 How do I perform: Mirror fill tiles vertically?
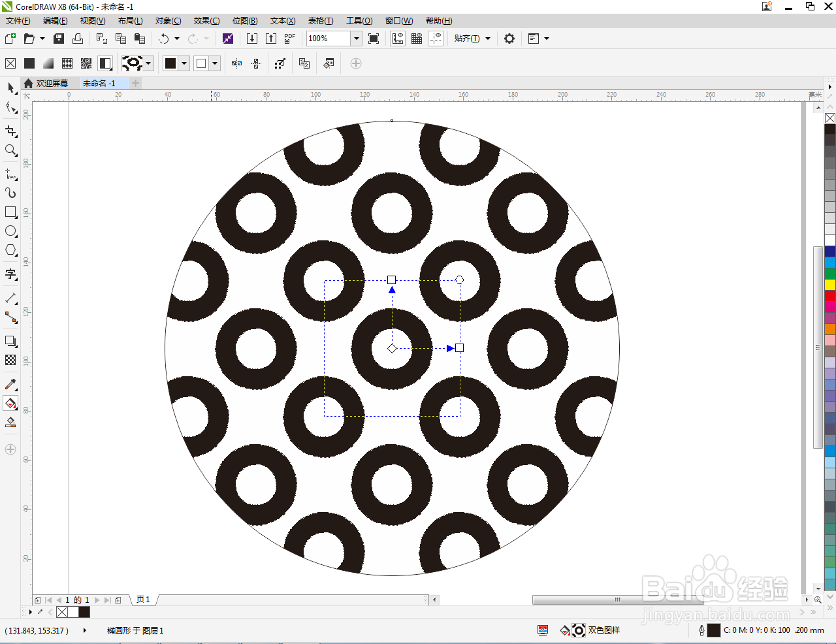click(256, 63)
